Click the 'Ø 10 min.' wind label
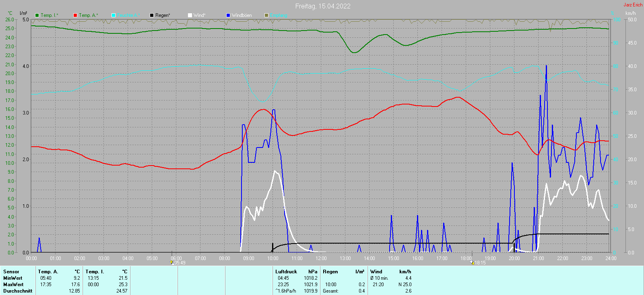The width and height of the screenshot is (644, 295). coord(379,278)
